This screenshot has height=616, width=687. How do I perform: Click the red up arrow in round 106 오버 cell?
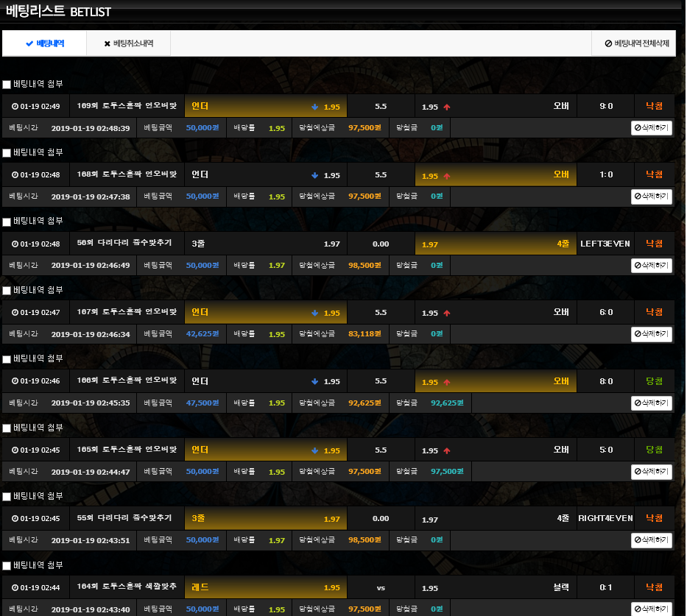(x=447, y=382)
